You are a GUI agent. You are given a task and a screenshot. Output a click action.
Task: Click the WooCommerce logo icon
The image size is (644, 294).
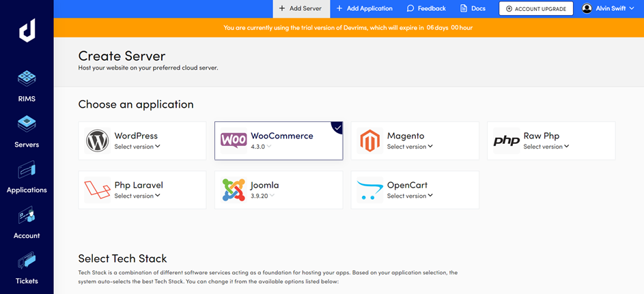(234, 141)
